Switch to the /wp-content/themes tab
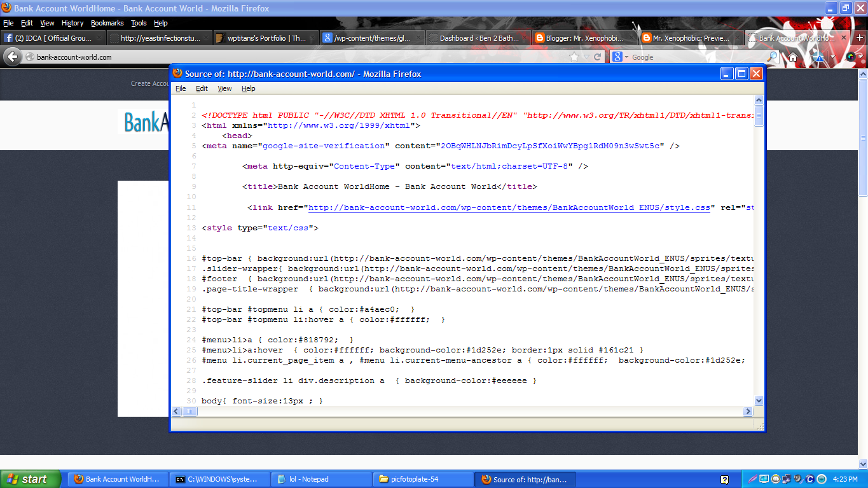The image size is (868, 488). [371, 38]
